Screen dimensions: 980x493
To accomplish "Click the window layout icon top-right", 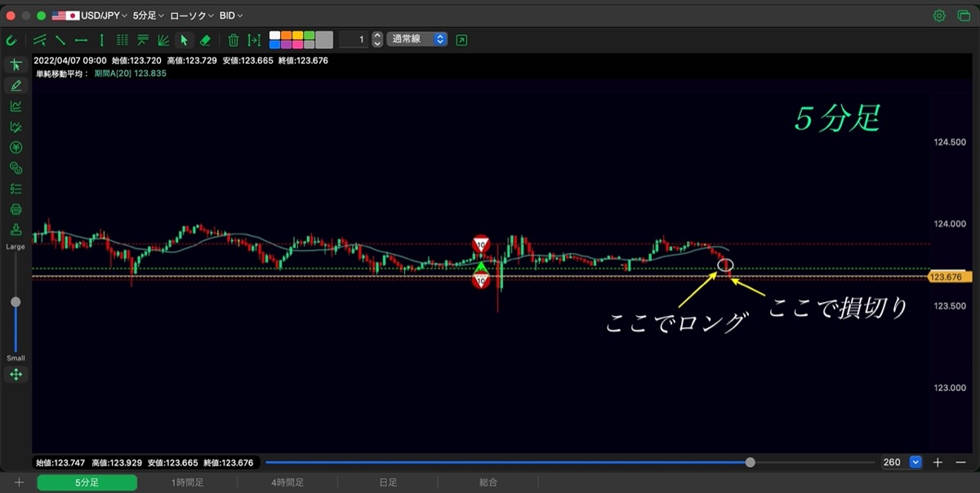I will click(x=963, y=16).
